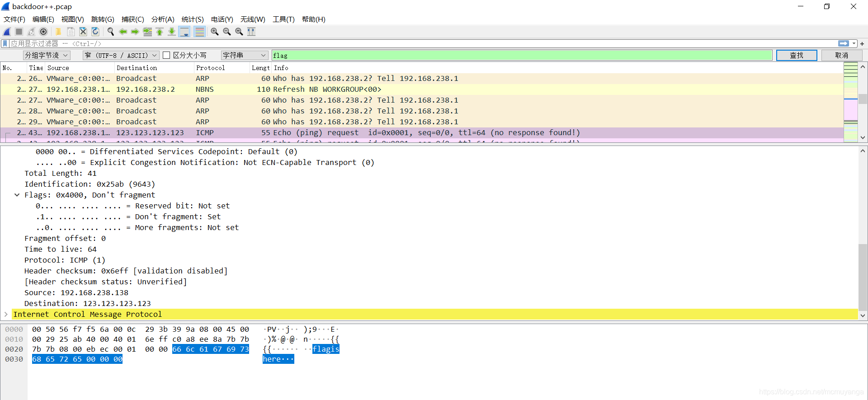
Task: Select the NBNS Refresh NB WORKGROUP row
Action: (422, 89)
